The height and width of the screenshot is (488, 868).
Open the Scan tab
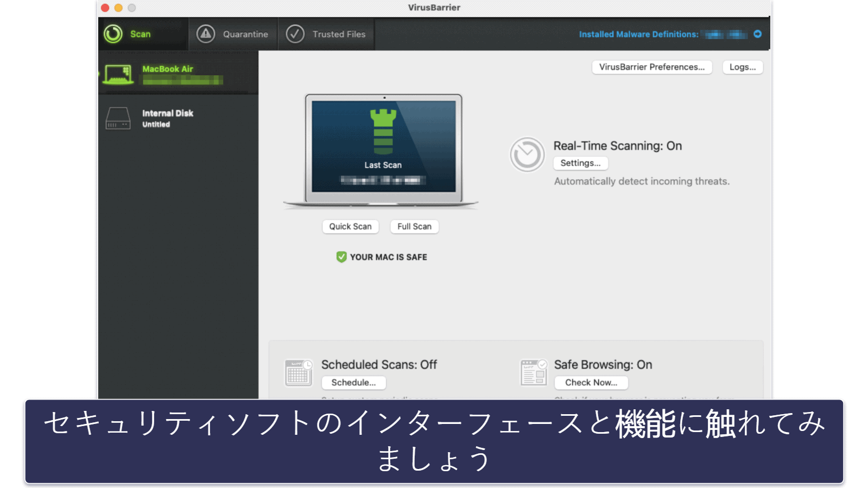point(143,34)
